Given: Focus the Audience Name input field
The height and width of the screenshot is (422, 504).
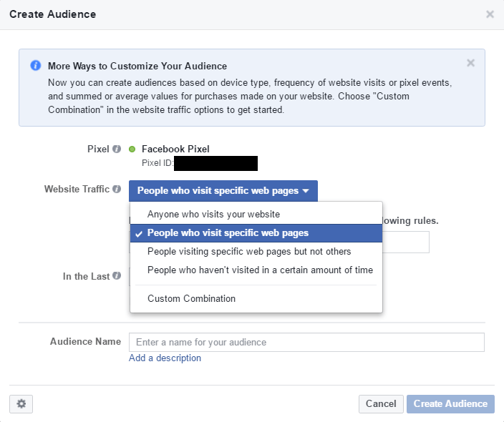Looking at the screenshot, I should (306, 343).
